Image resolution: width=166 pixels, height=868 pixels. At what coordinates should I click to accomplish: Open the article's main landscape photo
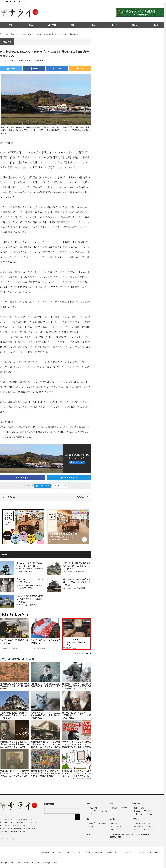pyautogui.click(x=46, y=99)
